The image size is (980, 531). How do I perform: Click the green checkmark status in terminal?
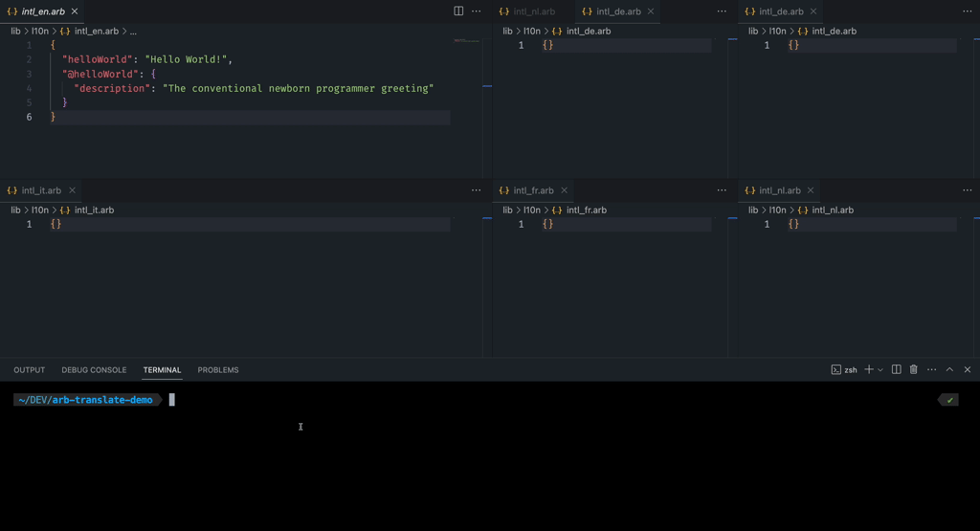click(949, 400)
